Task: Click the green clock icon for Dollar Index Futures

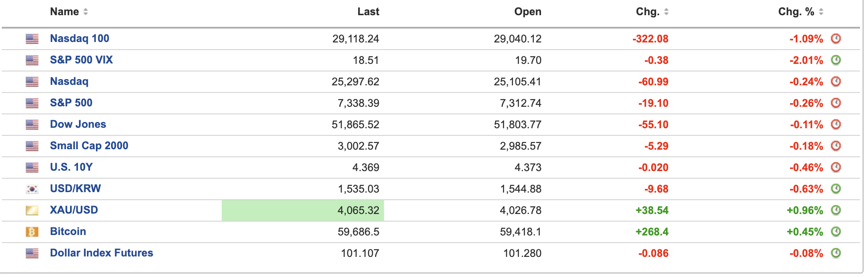Action: [x=836, y=253]
